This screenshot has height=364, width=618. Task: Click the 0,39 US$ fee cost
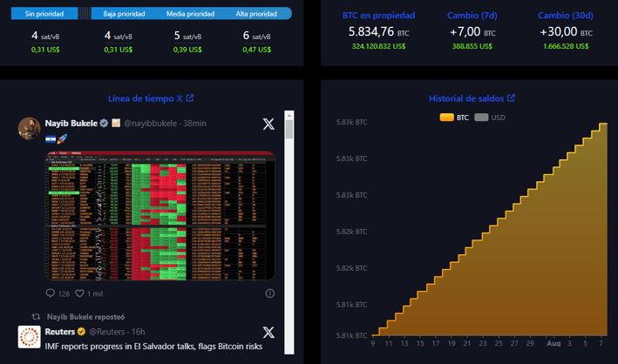(187, 50)
